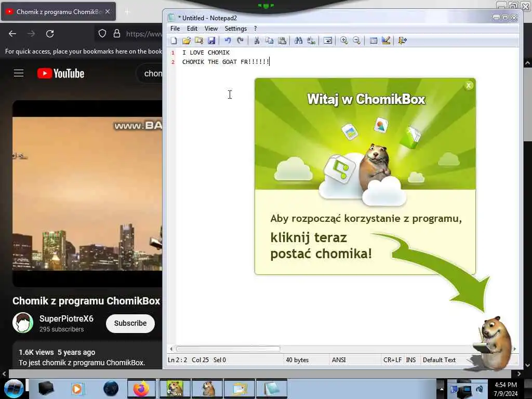The image size is (532, 399).
Task: Open the Edit menu in Notepad2
Action: [192, 29]
